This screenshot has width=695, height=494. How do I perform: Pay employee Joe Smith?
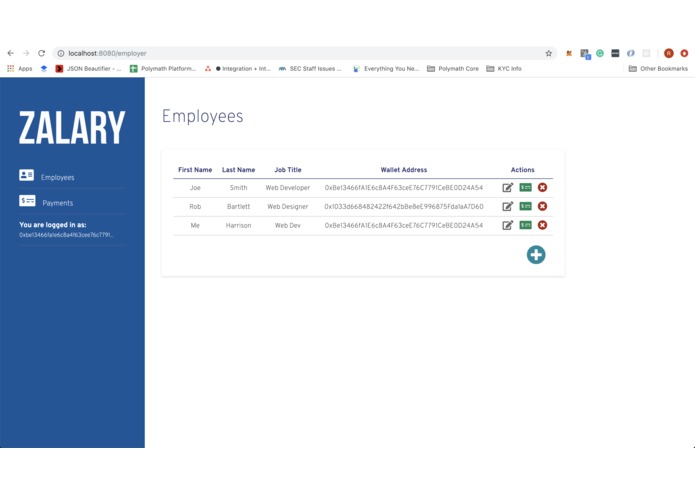point(525,187)
